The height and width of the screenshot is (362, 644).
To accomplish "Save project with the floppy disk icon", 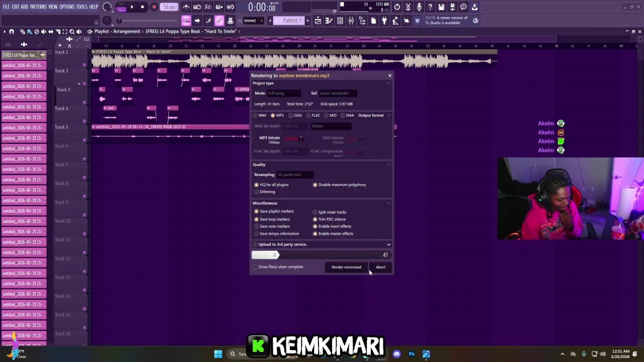I will pyautogui.click(x=441, y=7).
